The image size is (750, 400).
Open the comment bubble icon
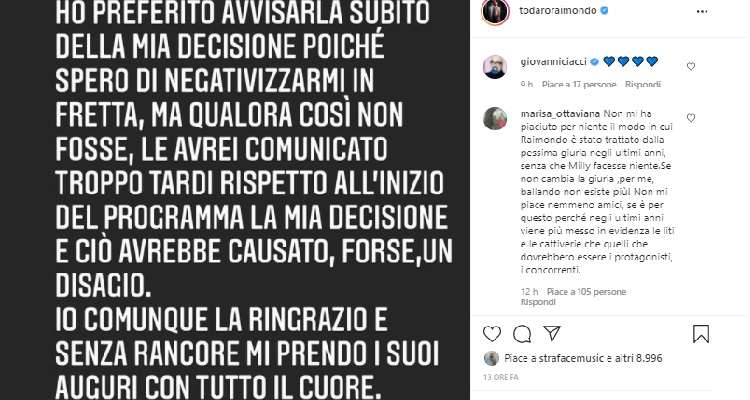tap(522, 333)
